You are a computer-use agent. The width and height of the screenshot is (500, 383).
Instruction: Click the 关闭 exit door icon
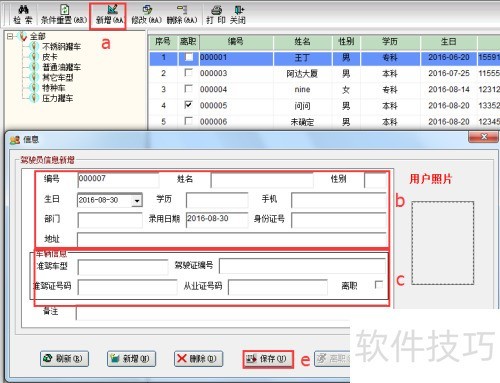(238, 10)
